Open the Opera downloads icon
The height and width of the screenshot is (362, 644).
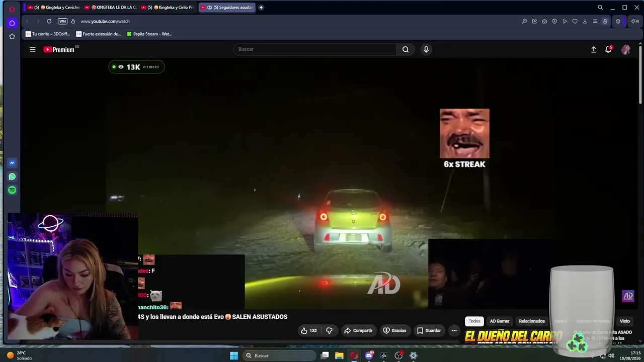585,21
